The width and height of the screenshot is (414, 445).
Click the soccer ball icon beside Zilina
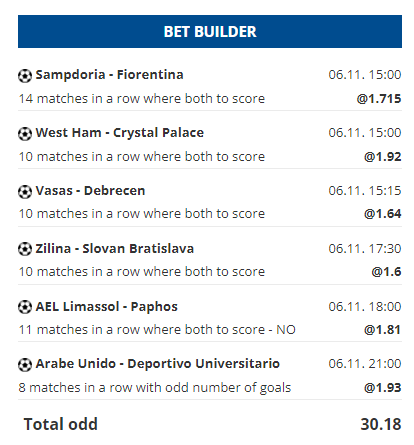(25, 249)
